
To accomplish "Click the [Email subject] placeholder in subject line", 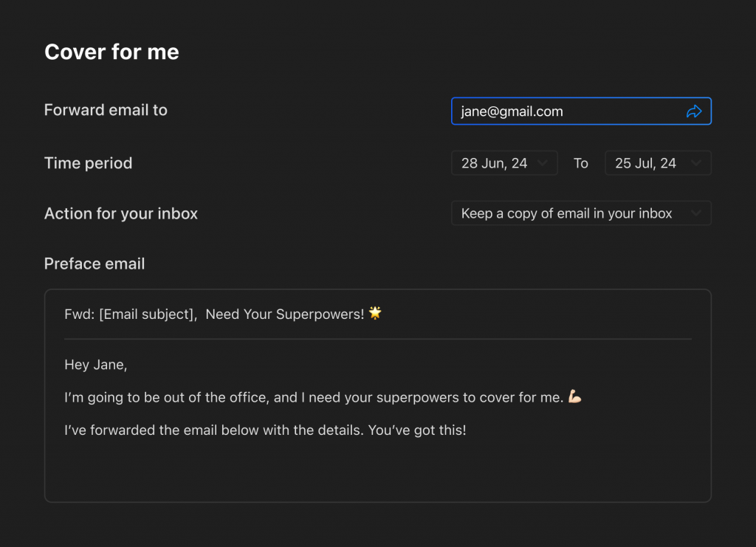I will click(x=146, y=314).
